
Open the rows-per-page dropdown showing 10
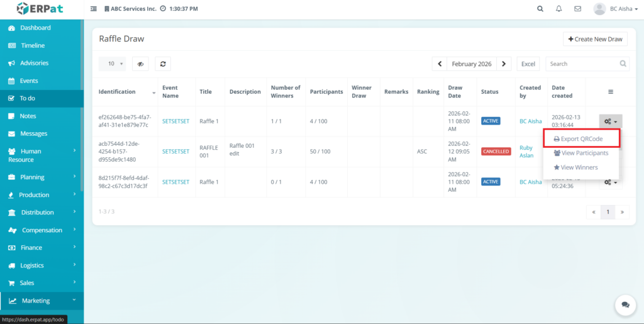tap(112, 64)
